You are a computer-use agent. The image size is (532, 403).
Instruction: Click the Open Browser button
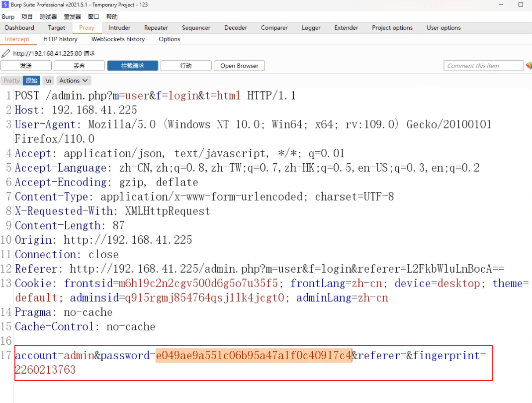point(239,66)
